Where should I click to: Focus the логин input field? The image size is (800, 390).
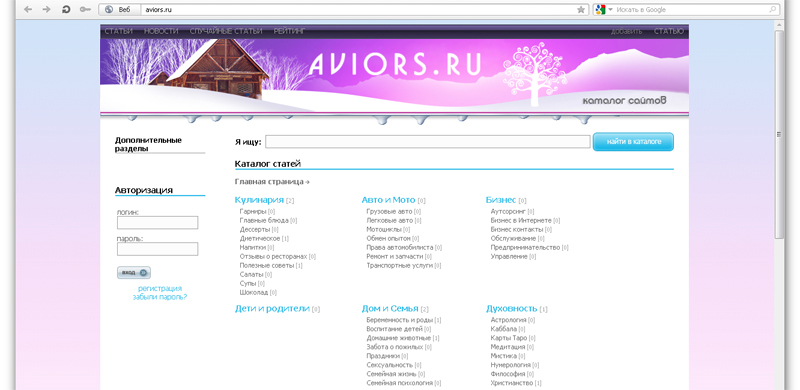point(158,223)
